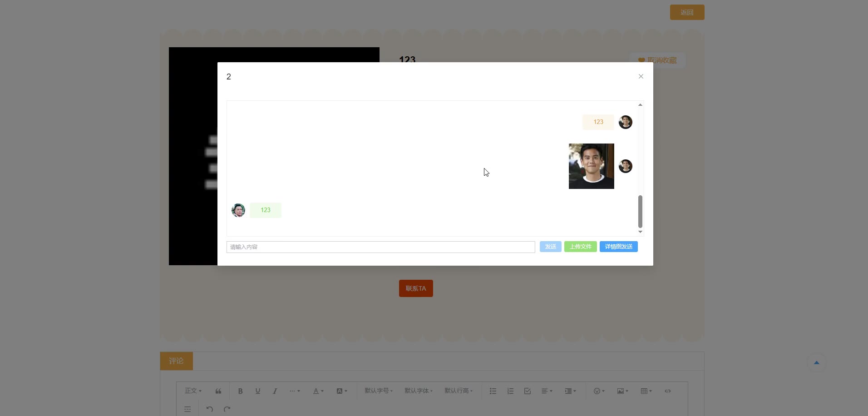
Task: Open the sent photo thumbnail in chat
Action: coord(592,166)
